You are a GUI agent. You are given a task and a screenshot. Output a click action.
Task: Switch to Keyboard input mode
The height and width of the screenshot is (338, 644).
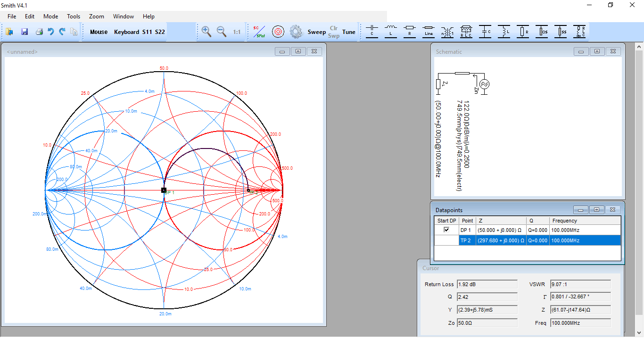click(126, 32)
